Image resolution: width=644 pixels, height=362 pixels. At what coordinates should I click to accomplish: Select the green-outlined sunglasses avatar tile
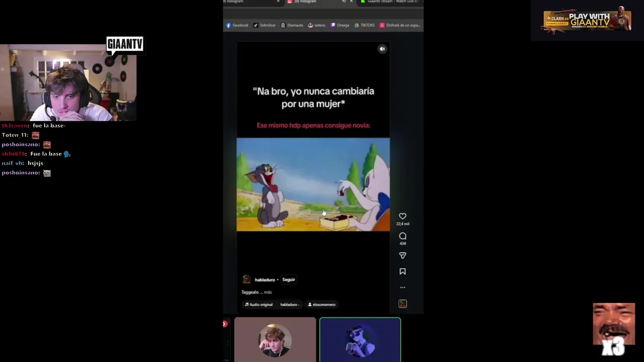point(360,339)
